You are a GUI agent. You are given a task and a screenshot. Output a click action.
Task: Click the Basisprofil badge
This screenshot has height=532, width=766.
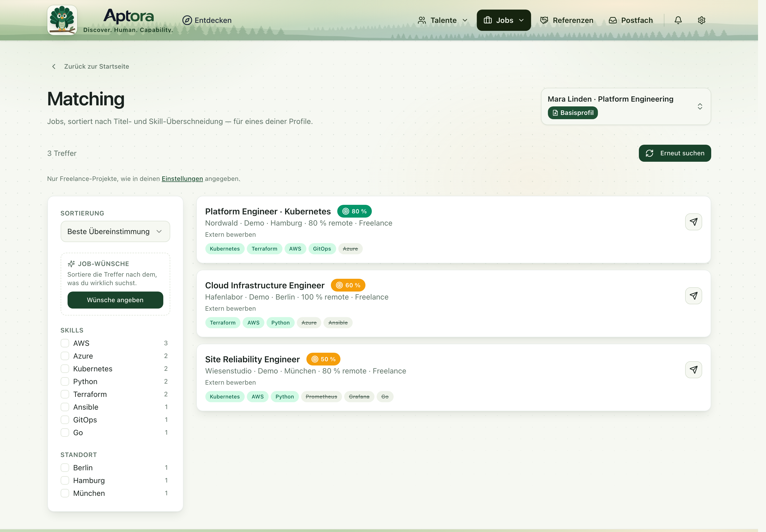point(573,113)
